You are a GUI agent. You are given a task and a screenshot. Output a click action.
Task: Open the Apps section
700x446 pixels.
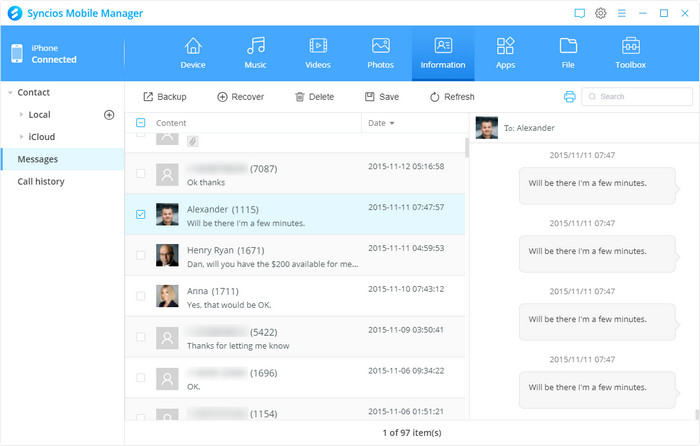click(x=505, y=53)
